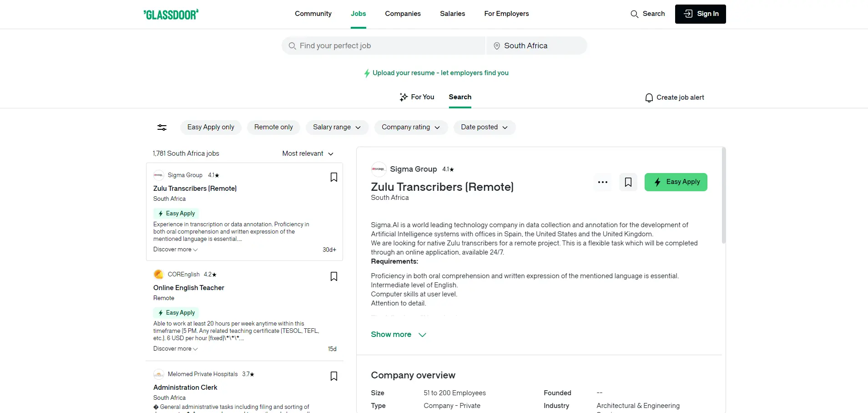Click the Search magnifier icon in header
This screenshot has width=868, height=413.
pos(634,14)
